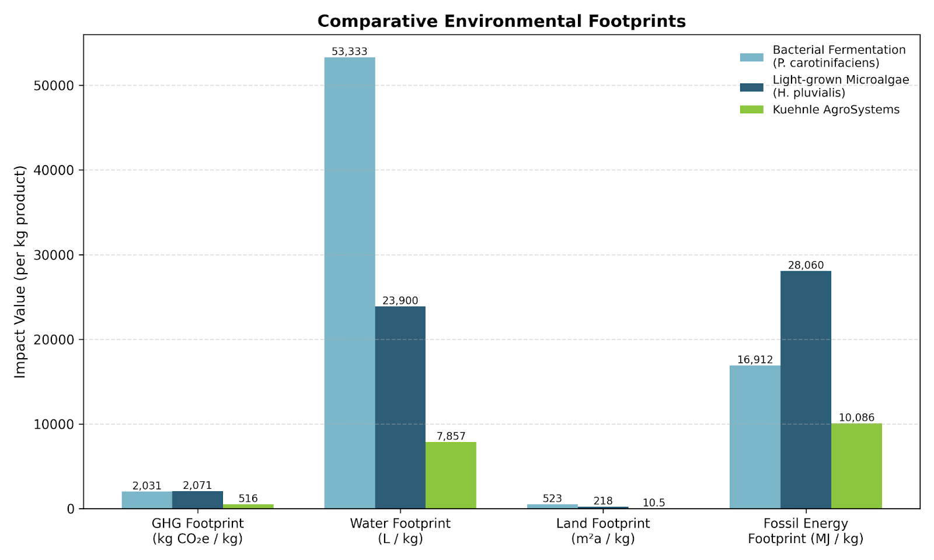Select the dark blue Water Footprint bar 23,900
The image size is (934, 560).
point(400,407)
